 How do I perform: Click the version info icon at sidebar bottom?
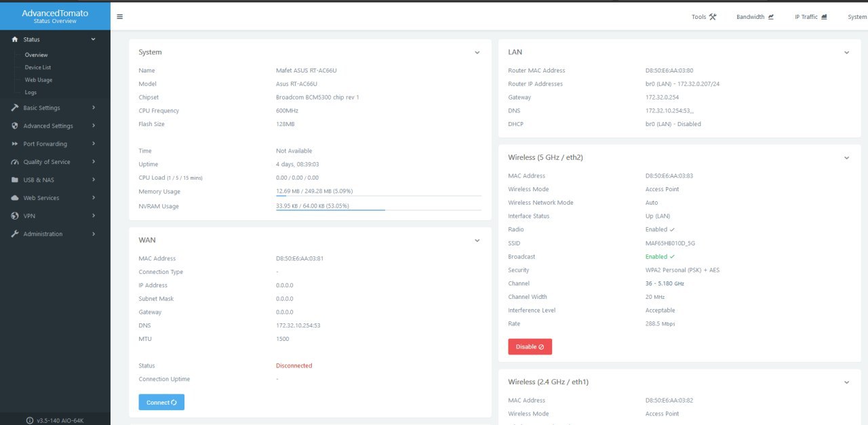(30, 420)
